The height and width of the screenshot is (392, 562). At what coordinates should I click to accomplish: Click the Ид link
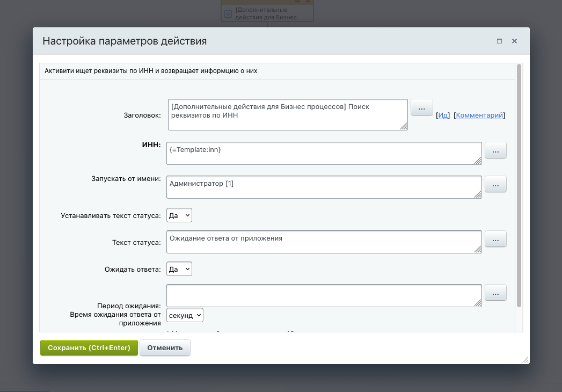point(443,115)
